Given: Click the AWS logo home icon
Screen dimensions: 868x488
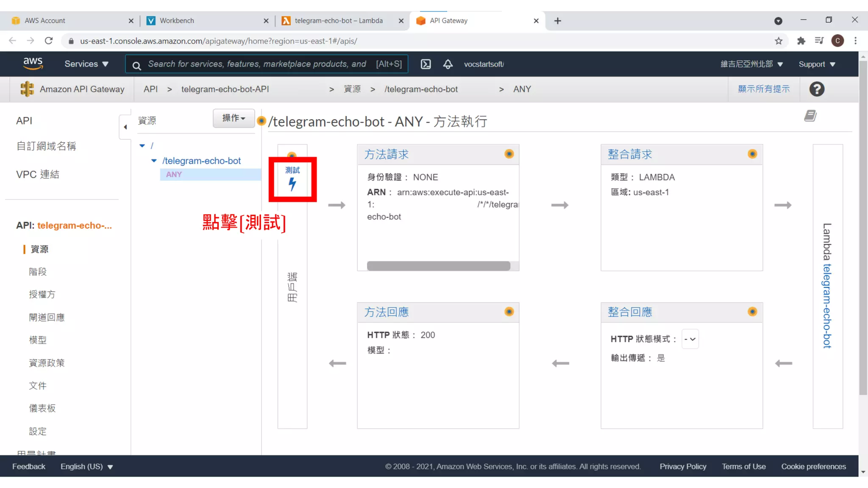Looking at the screenshot, I should 33,64.
